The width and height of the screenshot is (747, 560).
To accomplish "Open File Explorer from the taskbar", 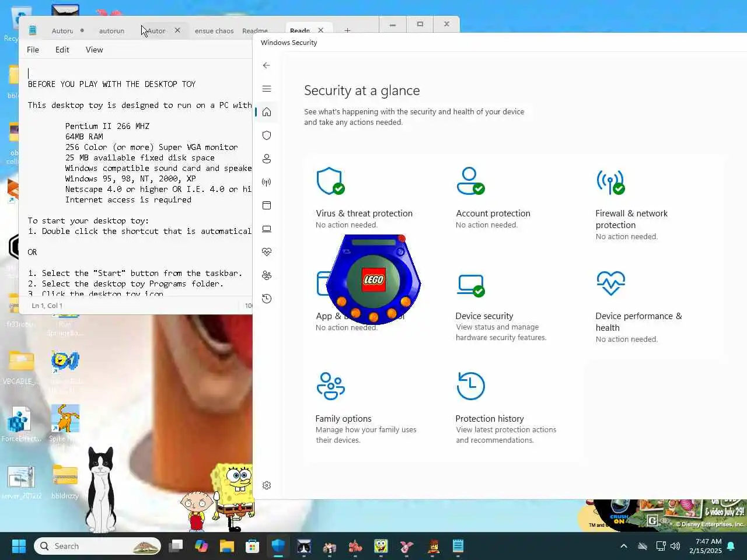I will tap(227, 546).
